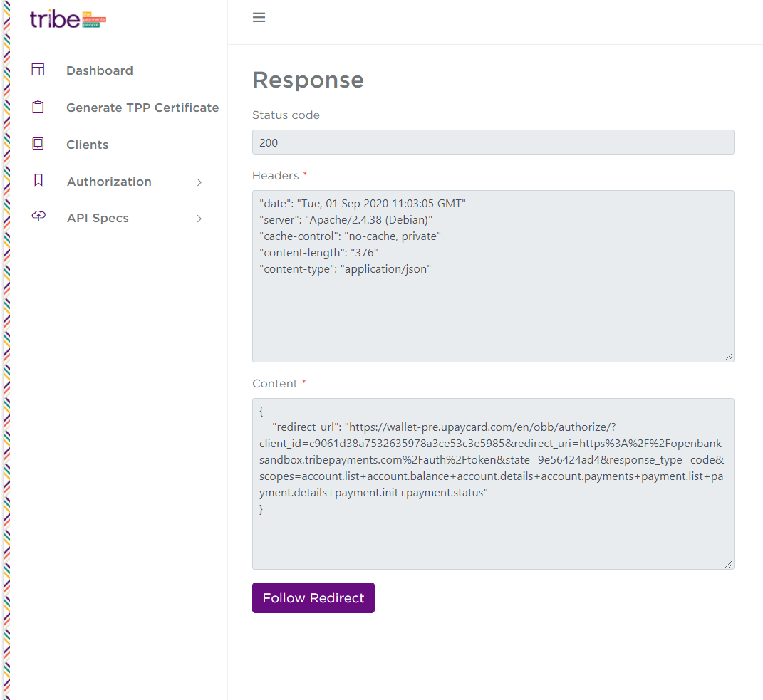Select the API Specs menu label
Screen dimensions: 763x700
tap(98, 218)
